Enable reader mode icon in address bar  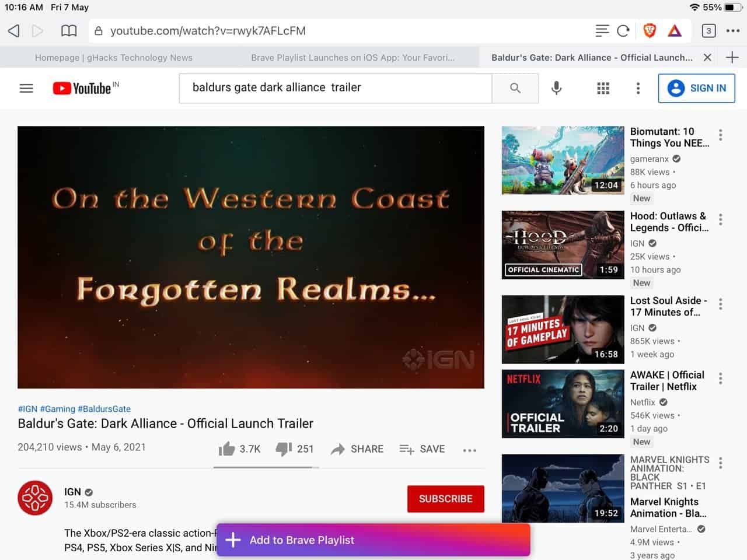pos(602,31)
